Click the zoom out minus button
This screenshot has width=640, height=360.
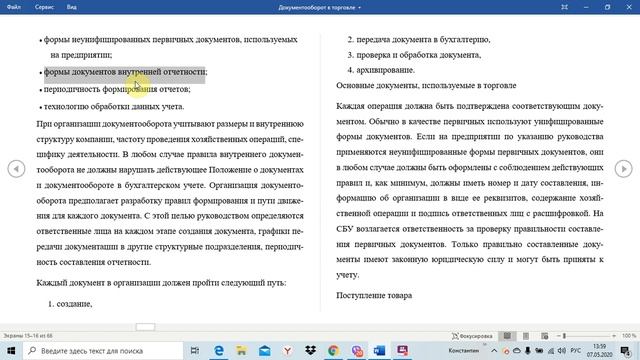(x=558, y=336)
